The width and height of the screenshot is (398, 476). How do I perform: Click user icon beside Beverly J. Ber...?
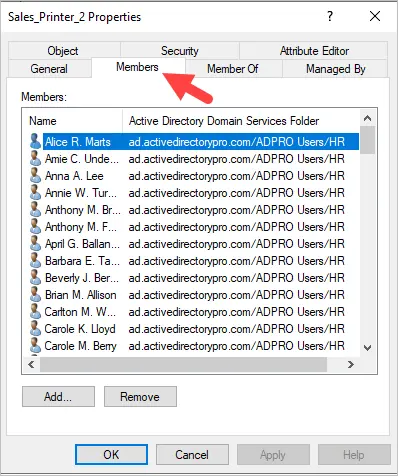[x=35, y=277]
